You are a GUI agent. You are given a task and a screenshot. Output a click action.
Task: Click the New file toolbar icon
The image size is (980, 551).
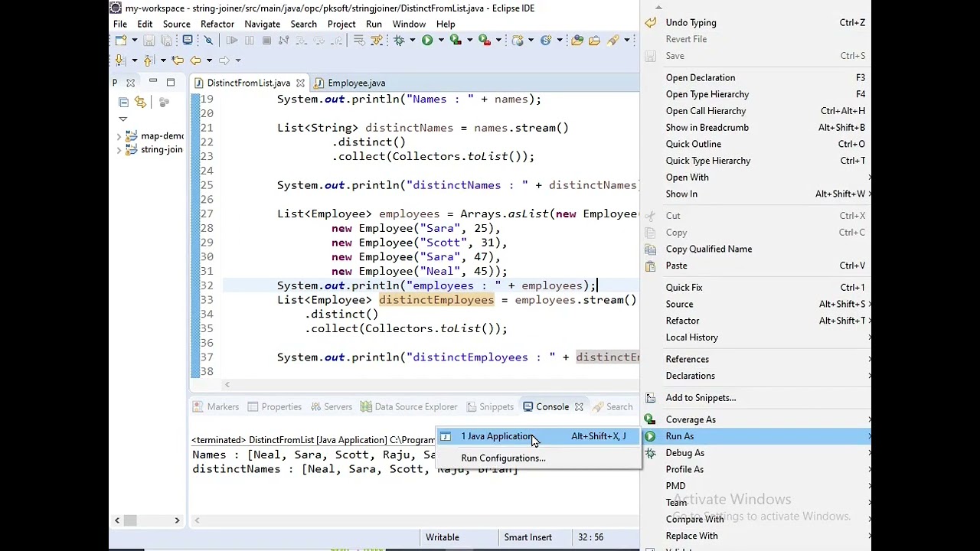(x=121, y=40)
